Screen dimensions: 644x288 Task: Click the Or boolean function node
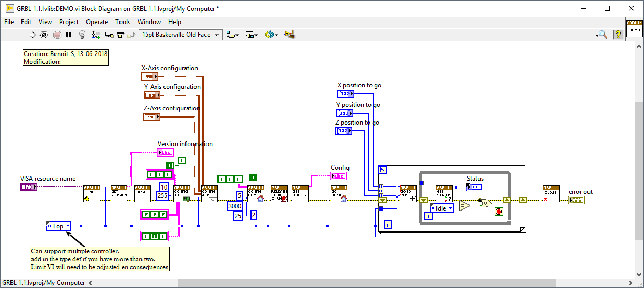486,203
